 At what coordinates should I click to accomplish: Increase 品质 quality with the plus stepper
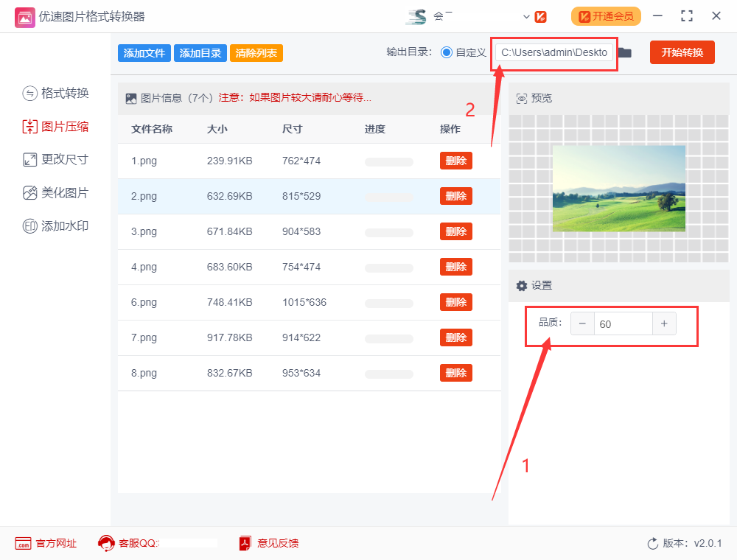tap(664, 323)
